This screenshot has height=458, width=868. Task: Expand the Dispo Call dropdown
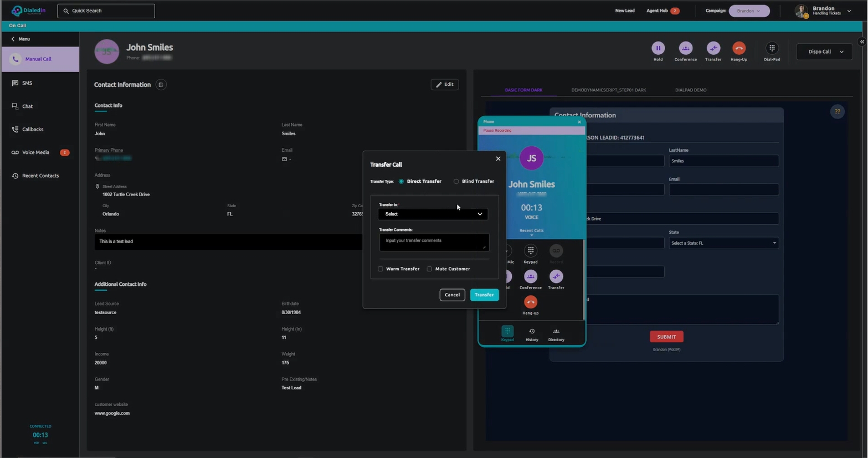click(x=824, y=52)
